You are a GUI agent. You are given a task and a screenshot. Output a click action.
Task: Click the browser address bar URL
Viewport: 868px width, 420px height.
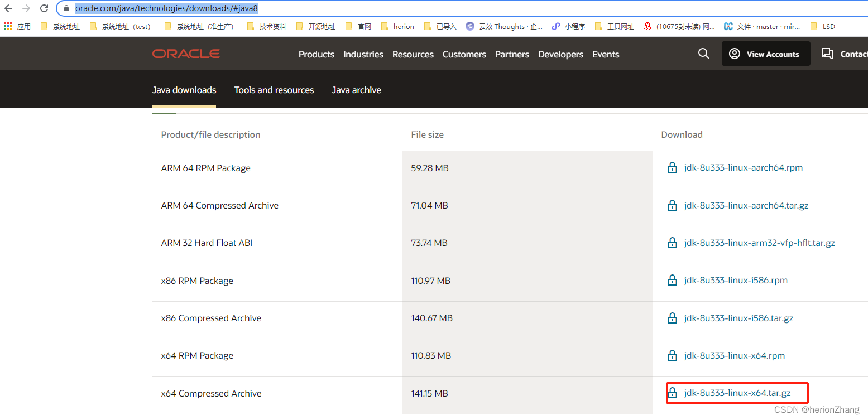coord(166,9)
